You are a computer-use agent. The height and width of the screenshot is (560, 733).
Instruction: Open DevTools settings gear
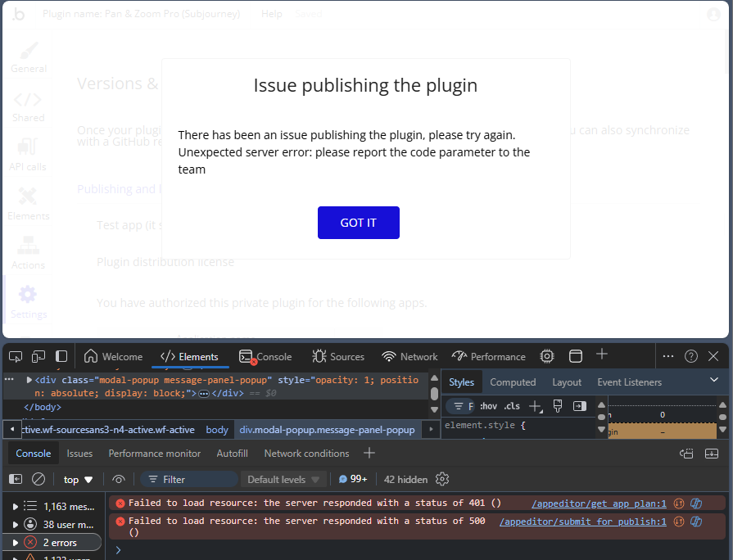click(546, 355)
